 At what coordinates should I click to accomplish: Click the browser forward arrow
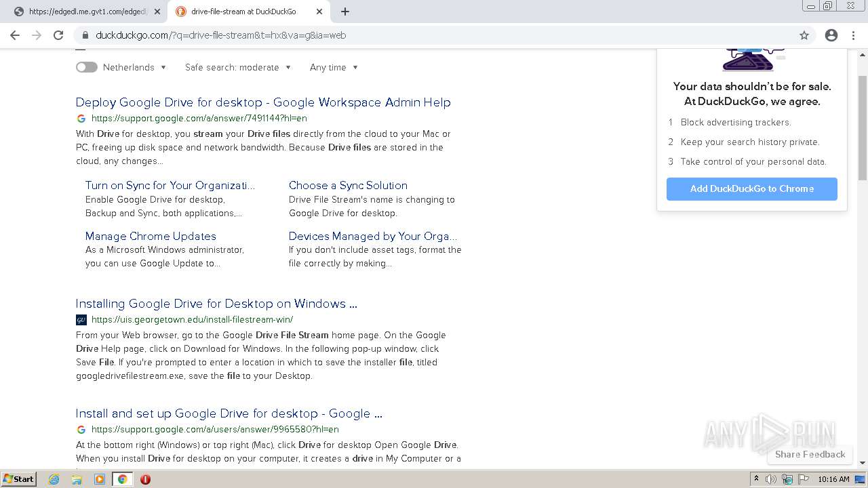[x=37, y=35]
